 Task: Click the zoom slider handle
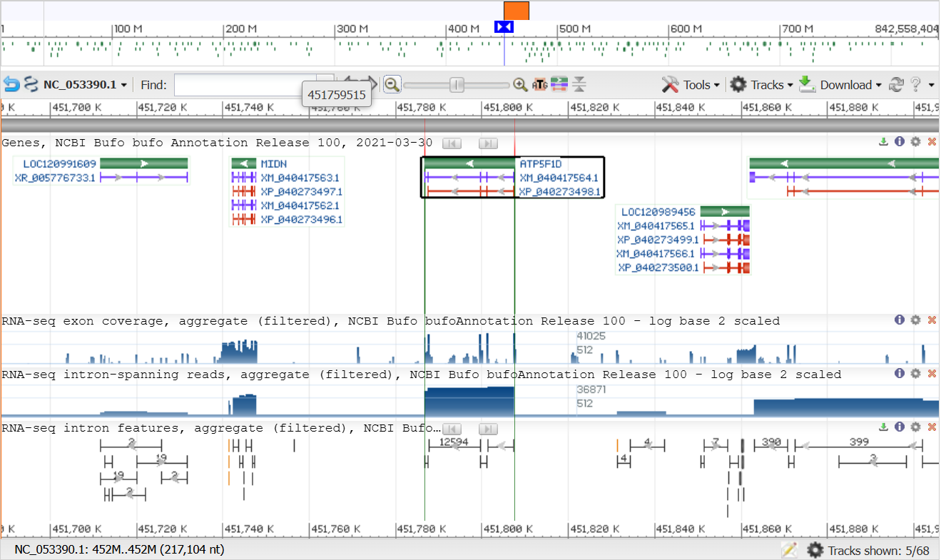(x=457, y=85)
